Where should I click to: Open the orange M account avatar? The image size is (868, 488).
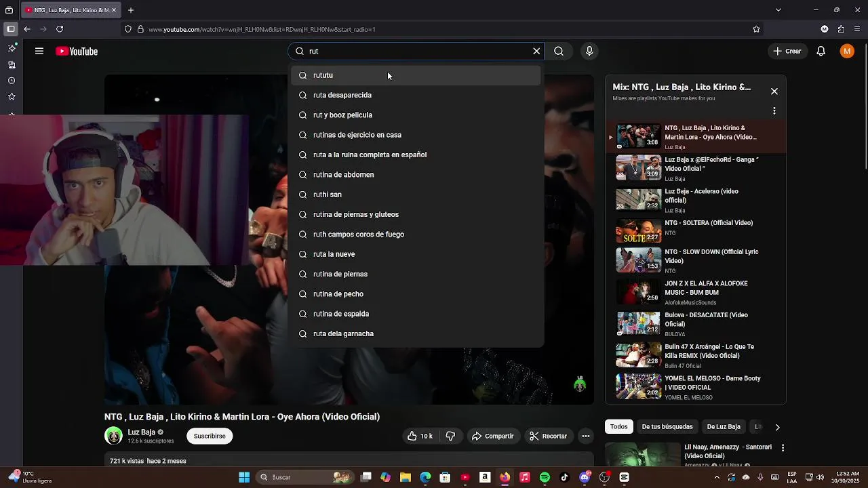(x=847, y=52)
